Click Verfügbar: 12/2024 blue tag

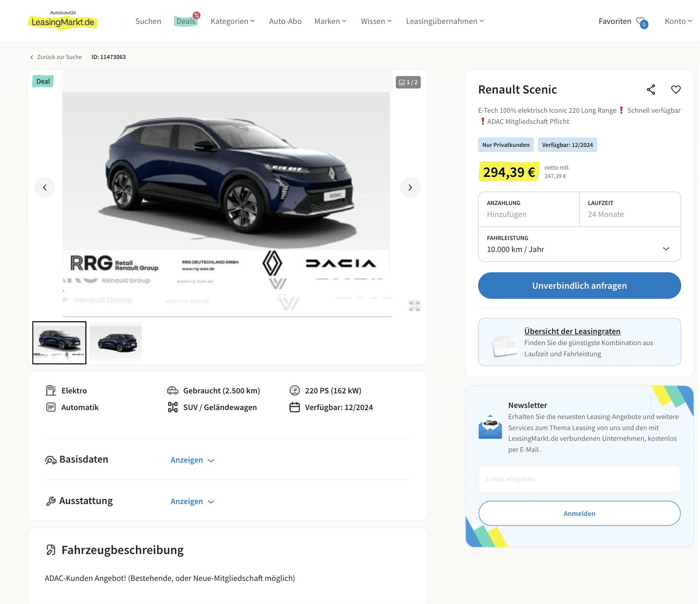[568, 145]
